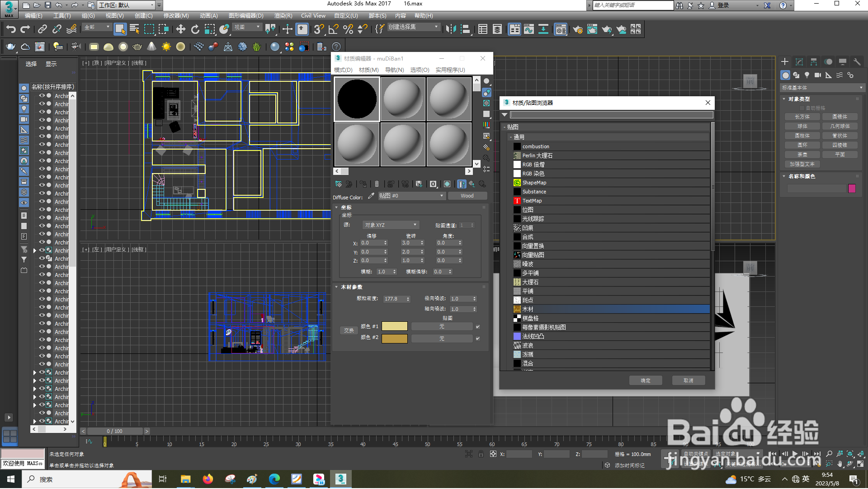Activate the Select and Uniform Scale tool

(210, 29)
